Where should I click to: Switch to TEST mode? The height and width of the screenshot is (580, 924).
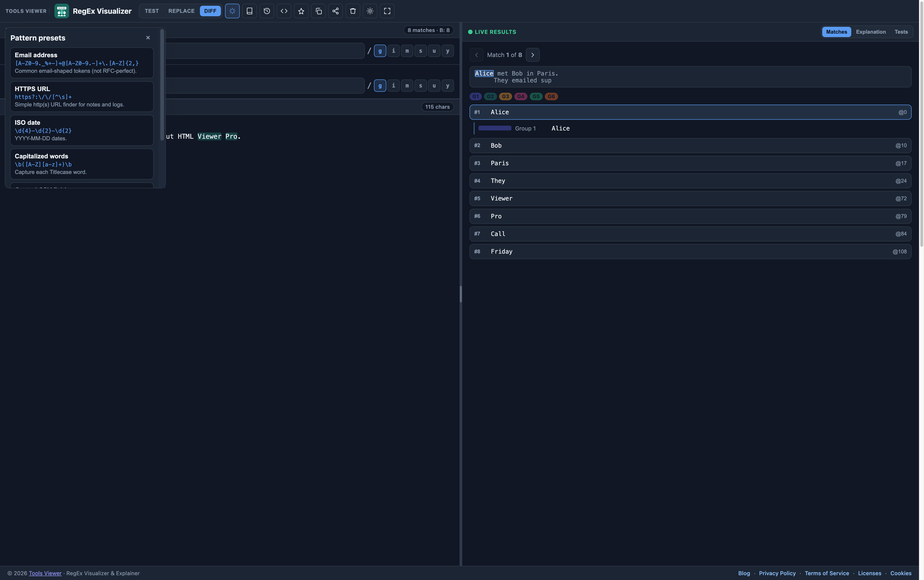pos(152,11)
